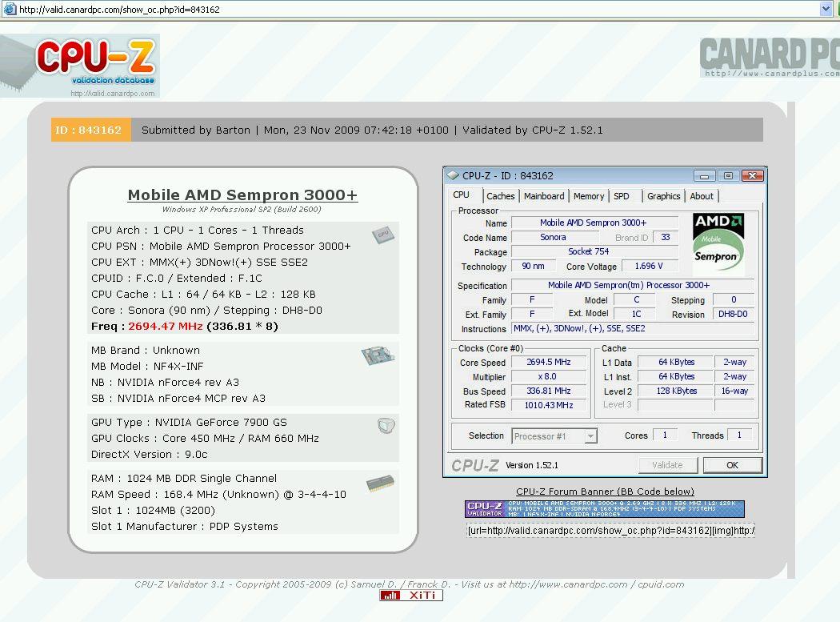This screenshot has width=840, height=622.
Task: Click the CPU-Z Validator copyright footer text
Action: pyautogui.click(x=410, y=584)
